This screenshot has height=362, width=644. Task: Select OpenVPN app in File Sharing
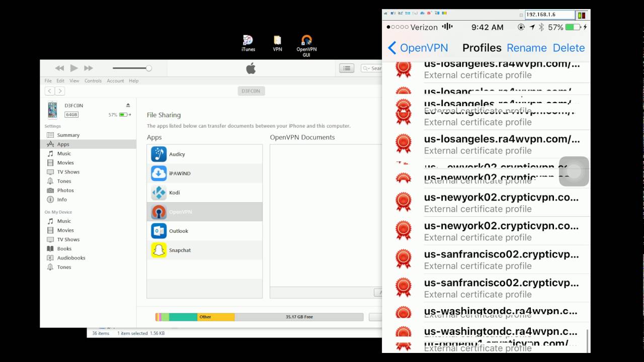point(205,212)
